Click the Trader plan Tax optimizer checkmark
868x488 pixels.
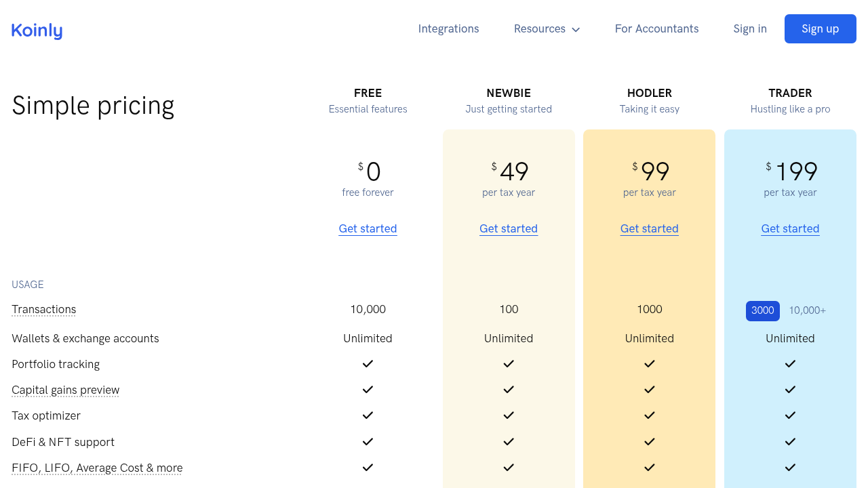pos(790,415)
